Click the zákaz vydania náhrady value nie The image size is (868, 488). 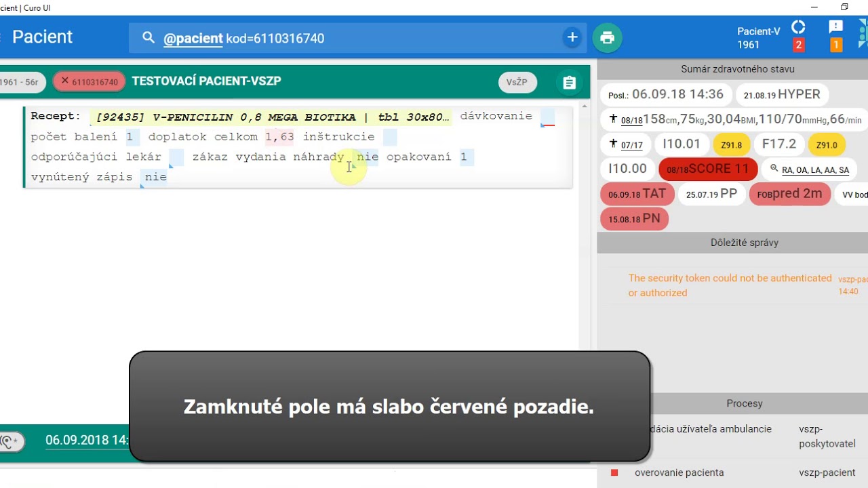[368, 157]
